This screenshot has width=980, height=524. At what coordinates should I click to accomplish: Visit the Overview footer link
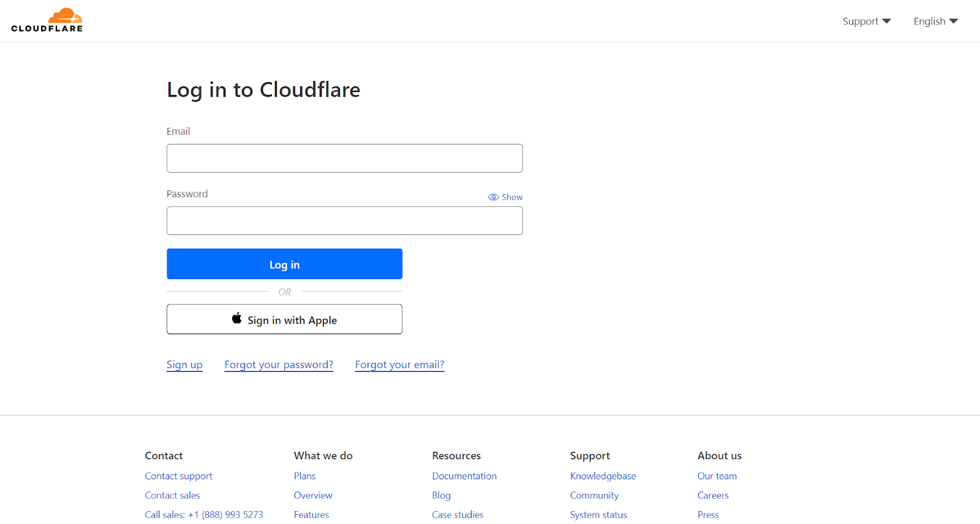313,496
